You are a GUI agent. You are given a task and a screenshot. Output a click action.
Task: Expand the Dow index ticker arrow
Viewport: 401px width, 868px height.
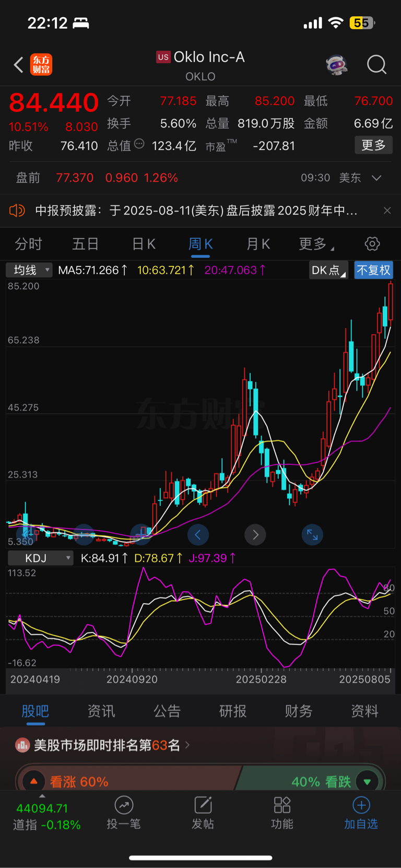[42, 796]
